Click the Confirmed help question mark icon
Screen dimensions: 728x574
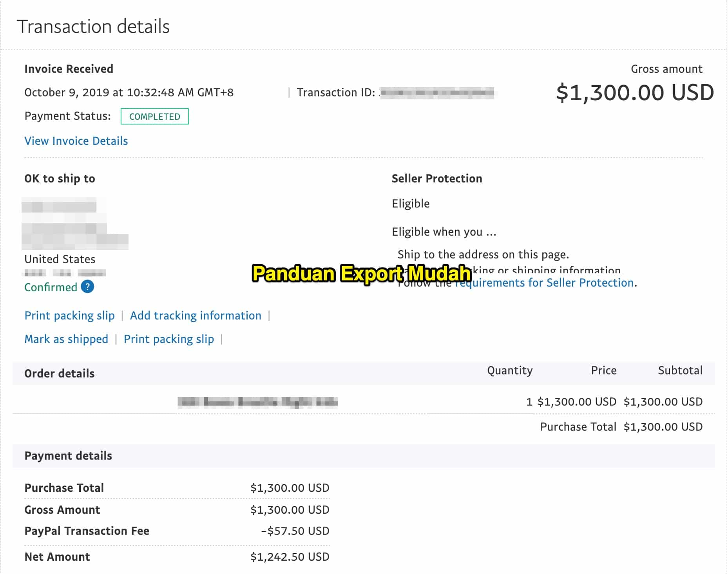tap(87, 287)
